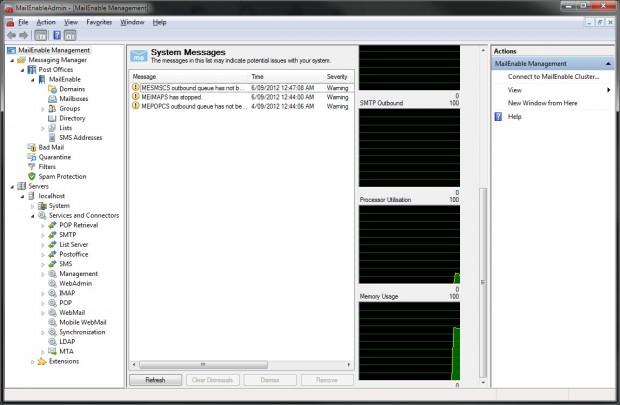
Task: Collapse Services and Connectors node
Action: (x=33, y=216)
